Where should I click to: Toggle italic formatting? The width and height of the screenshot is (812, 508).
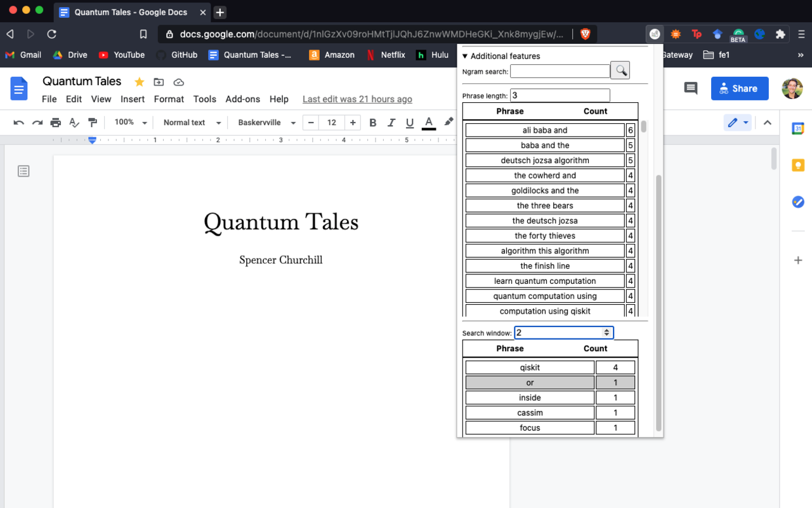coord(391,123)
